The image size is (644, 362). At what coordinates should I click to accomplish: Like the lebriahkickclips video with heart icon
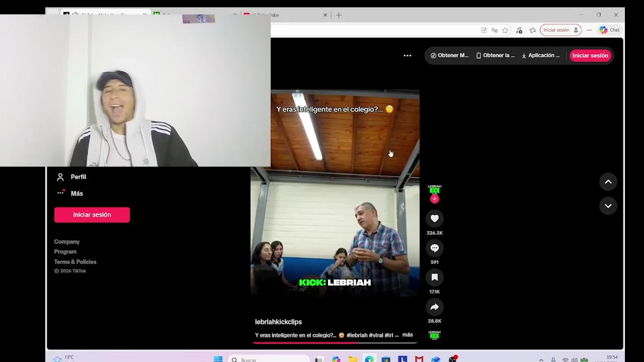tap(435, 218)
